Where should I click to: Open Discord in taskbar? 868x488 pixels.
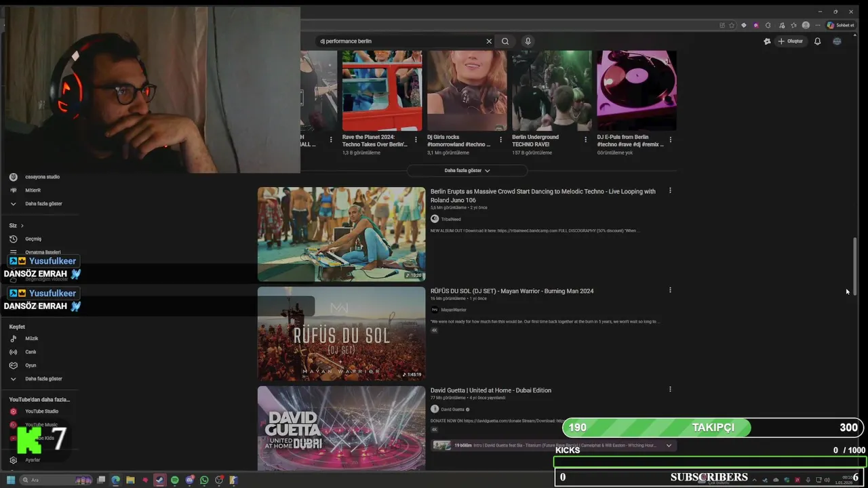(x=189, y=480)
